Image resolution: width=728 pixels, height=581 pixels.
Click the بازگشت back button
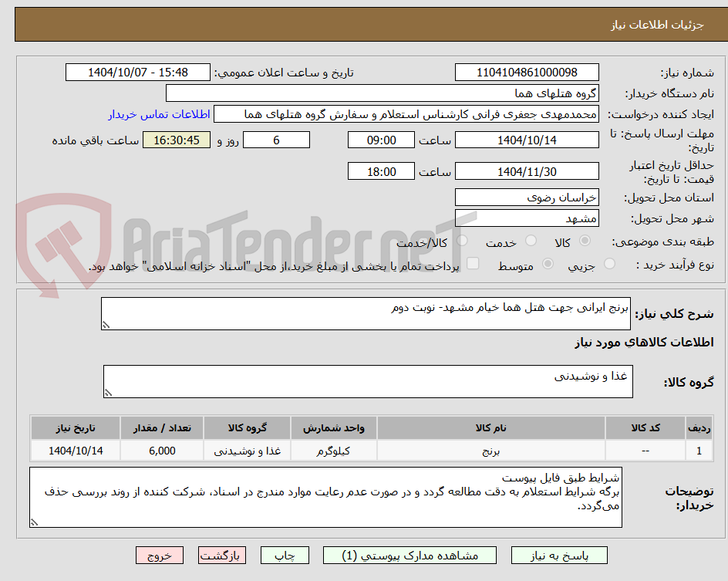222,556
